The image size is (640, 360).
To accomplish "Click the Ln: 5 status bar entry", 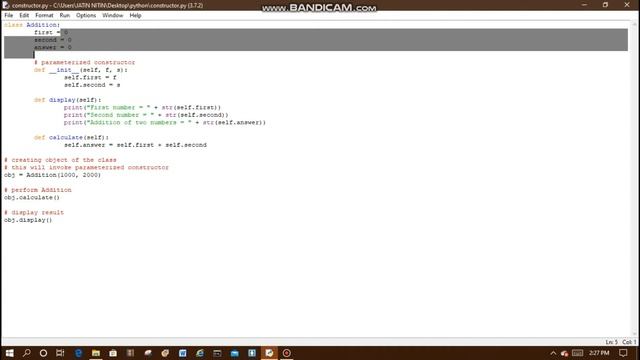I will tap(611, 342).
